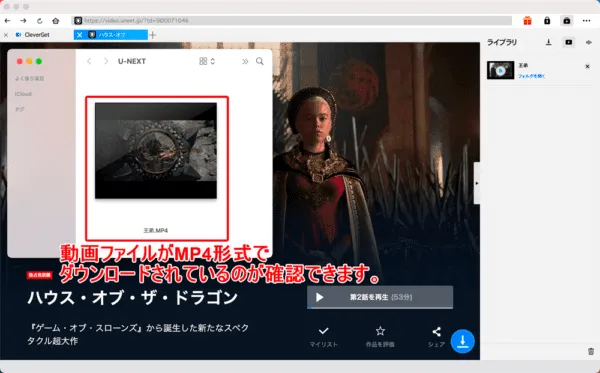Open the home page via house icon
This screenshot has width=600, height=373.
point(55,21)
